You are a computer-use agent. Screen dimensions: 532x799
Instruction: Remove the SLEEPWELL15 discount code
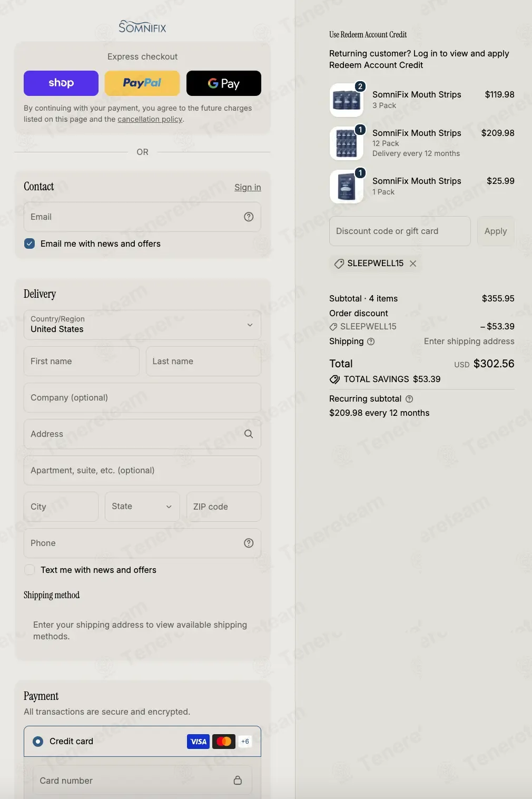[413, 263]
